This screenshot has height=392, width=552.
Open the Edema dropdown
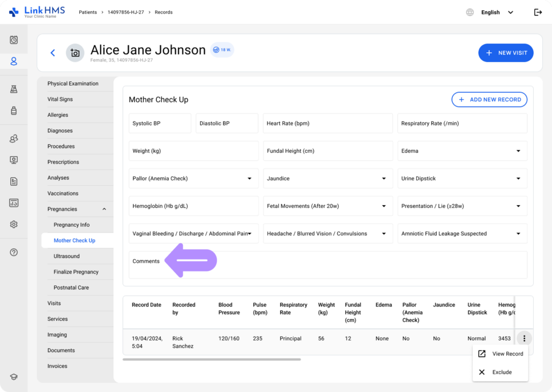462,151
